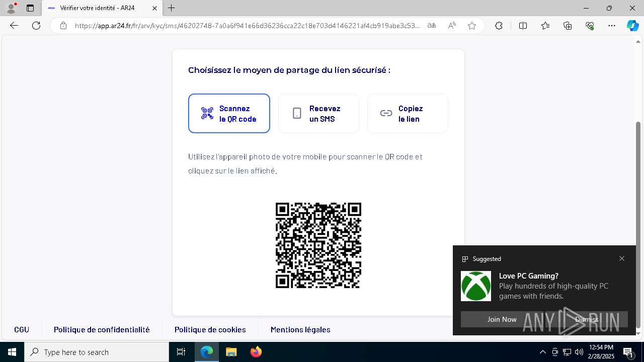
Task: Click the address bar URL
Action: tap(247, 26)
